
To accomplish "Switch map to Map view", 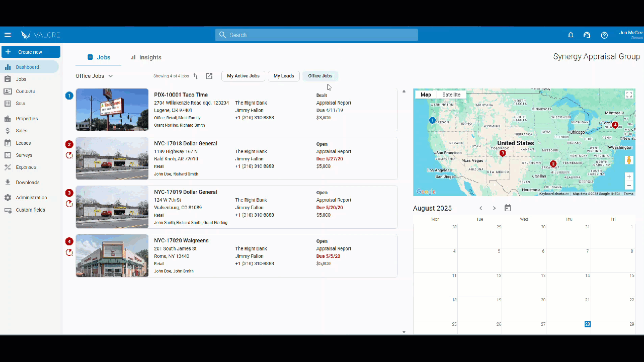I will click(x=426, y=95).
